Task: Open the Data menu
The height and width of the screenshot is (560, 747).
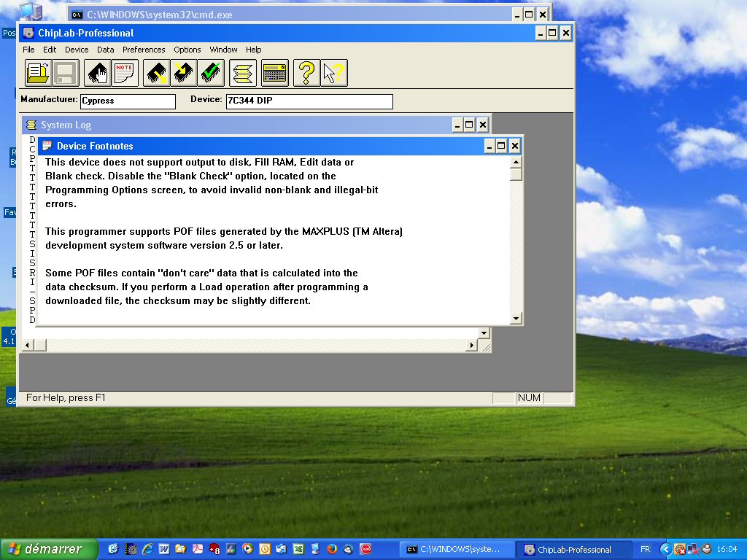Action: click(x=105, y=50)
